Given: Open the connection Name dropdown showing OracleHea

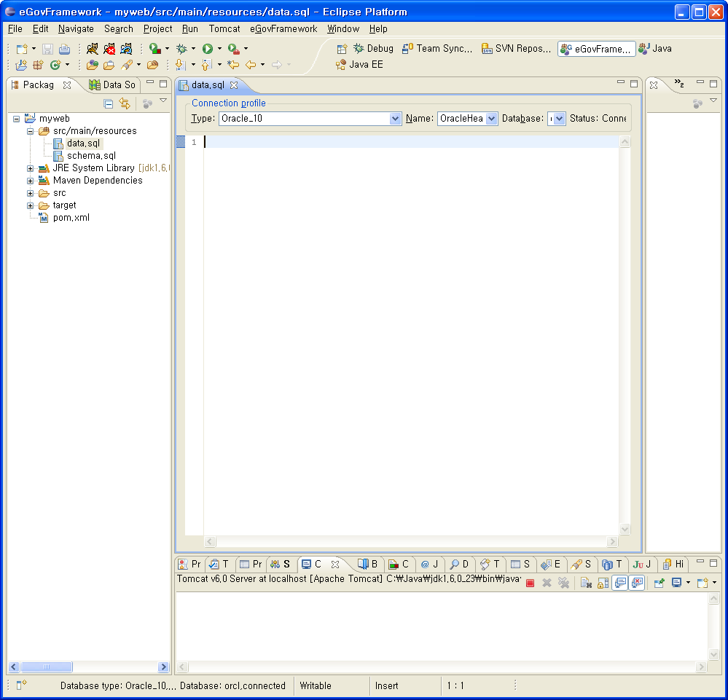Looking at the screenshot, I should pos(492,119).
